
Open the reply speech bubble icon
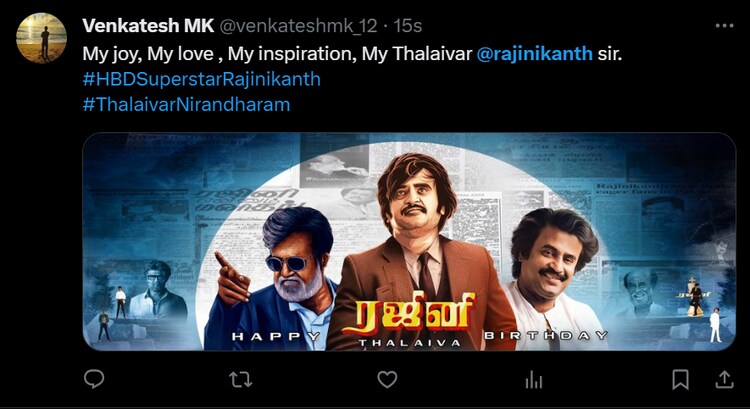(x=94, y=379)
